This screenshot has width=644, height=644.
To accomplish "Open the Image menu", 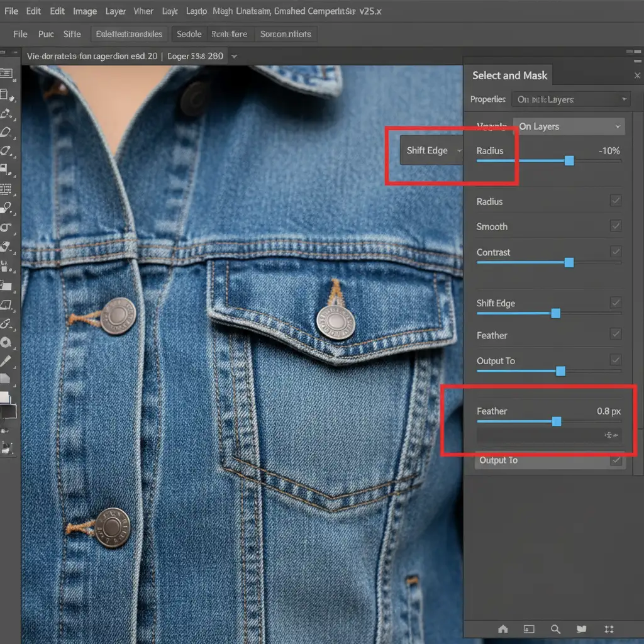I will point(85,11).
